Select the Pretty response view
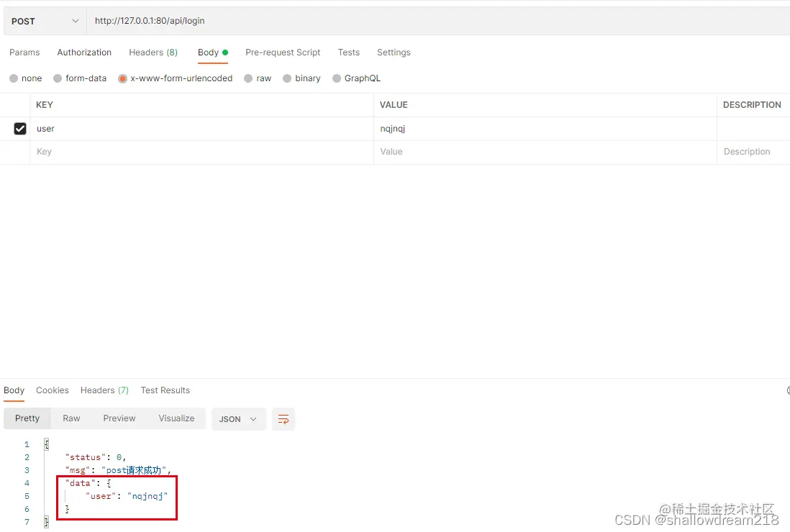The width and height of the screenshot is (790, 532). pyautogui.click(x=27, y=418)
